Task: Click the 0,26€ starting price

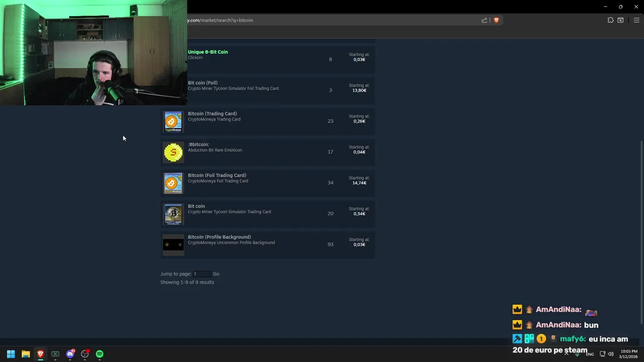Action: point(359,121)
